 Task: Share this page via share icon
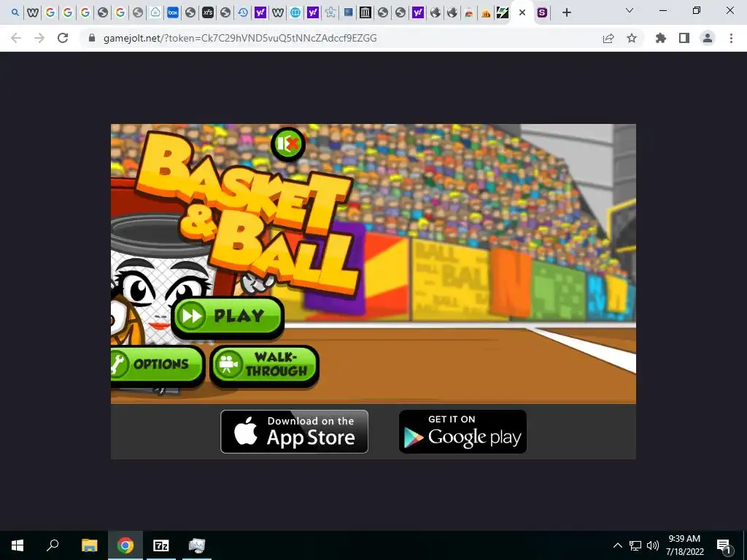click(608, 38)
